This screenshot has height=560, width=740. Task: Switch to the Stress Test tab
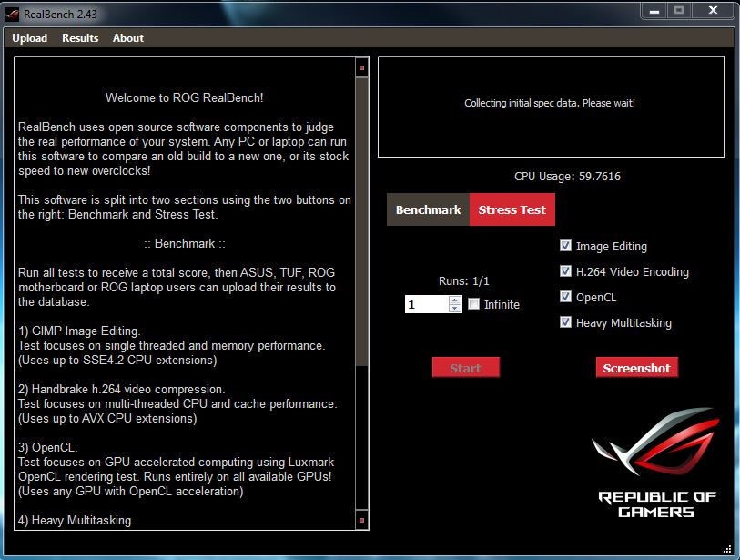(512, 209)
